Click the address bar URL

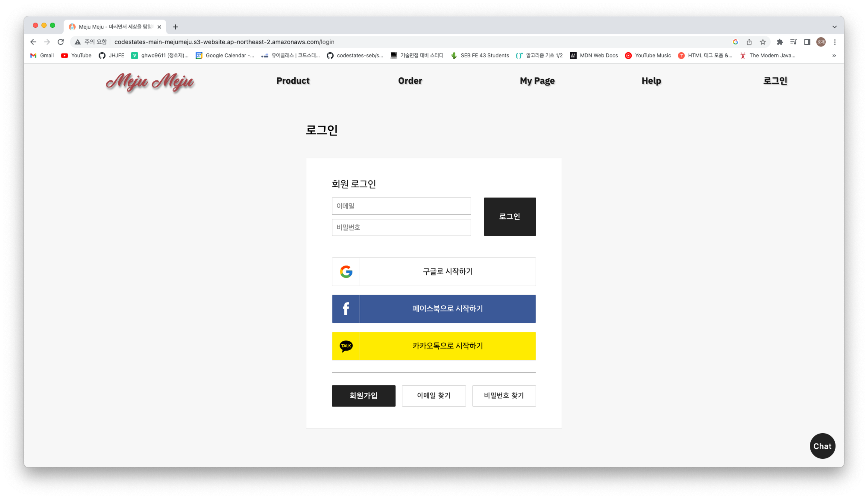224,42
